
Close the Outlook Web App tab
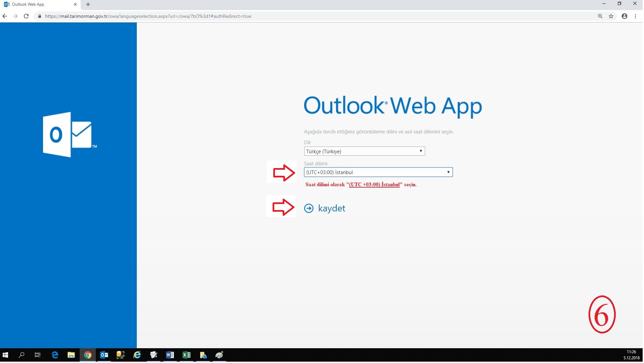coord(75,4)
